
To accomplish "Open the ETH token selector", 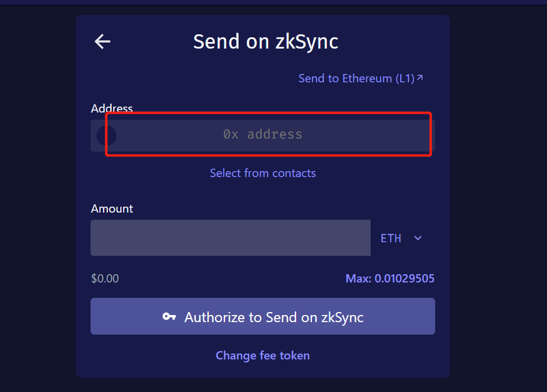I will 401,238.
